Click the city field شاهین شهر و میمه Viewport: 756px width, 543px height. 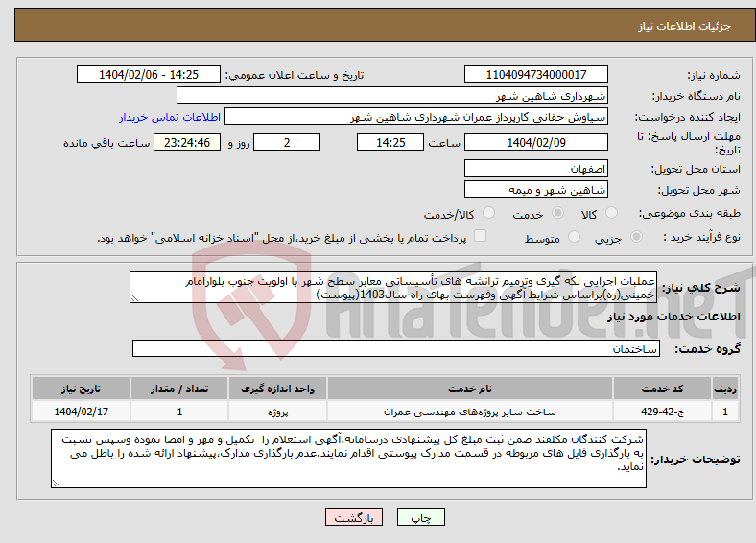pyautogui.click(x=535, y=190)
